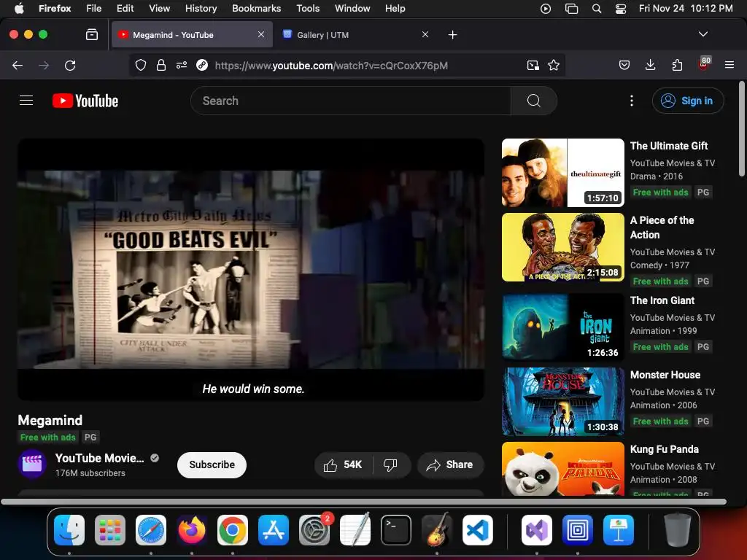Open Monster House title link

665,375
